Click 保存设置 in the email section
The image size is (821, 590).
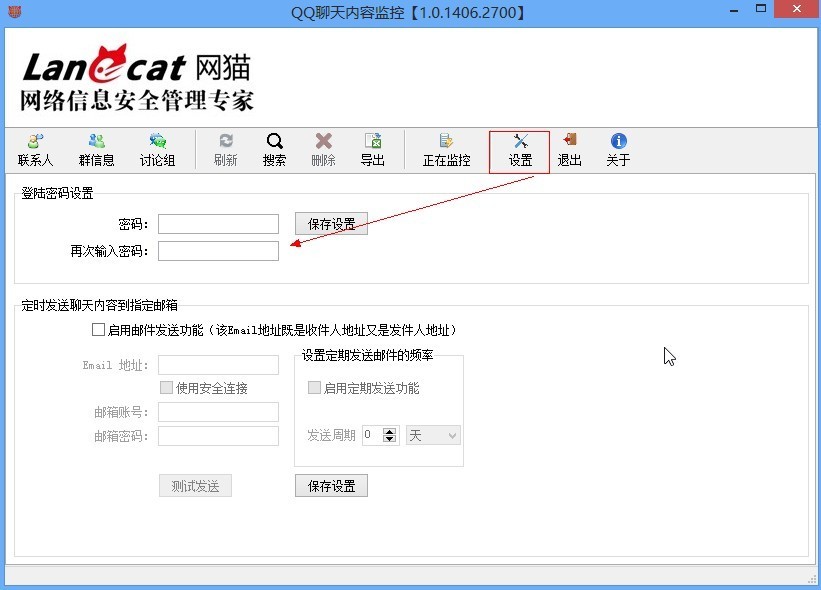pos(331,486)
